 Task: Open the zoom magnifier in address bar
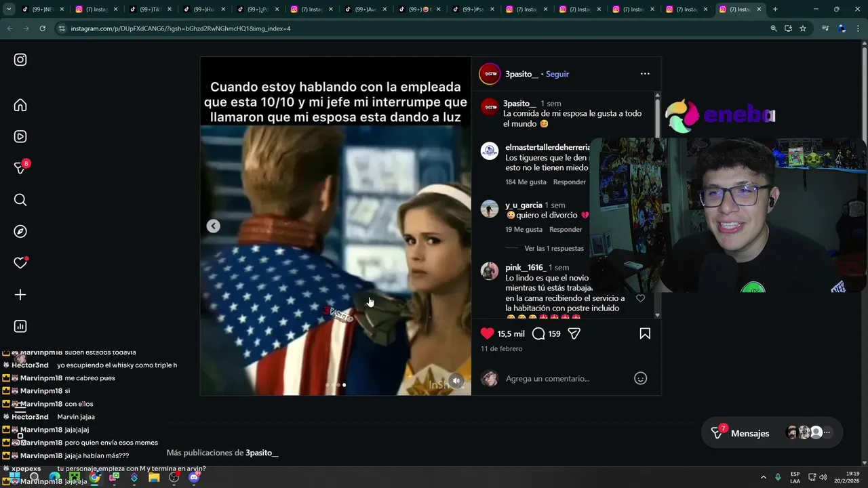point(774,28)
